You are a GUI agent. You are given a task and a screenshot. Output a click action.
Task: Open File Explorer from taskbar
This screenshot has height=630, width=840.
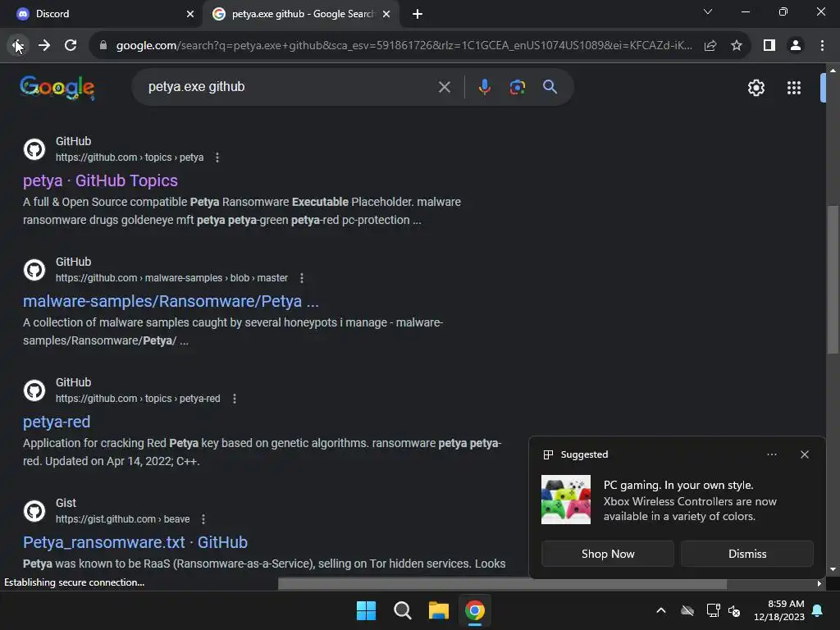pyautogui.click(x=439, y=610)
